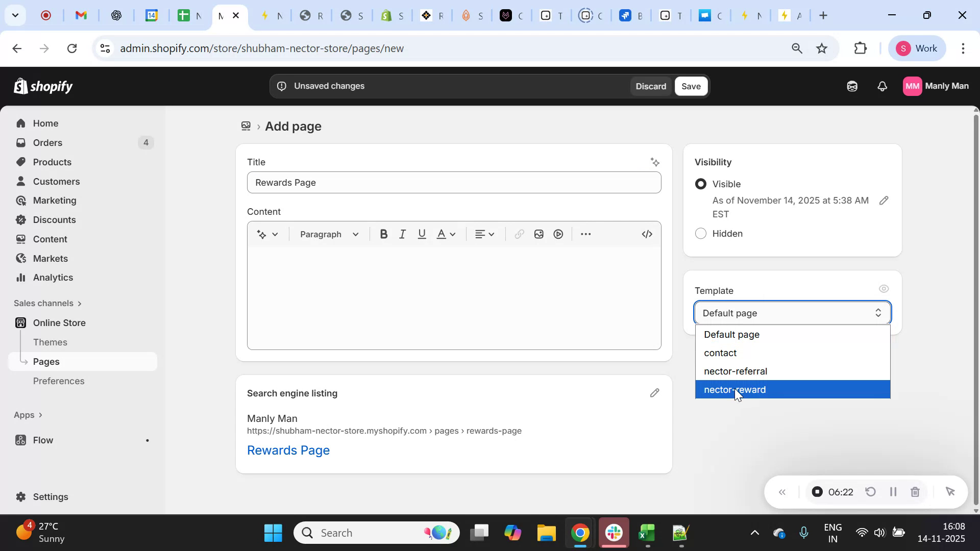Discard unsaved changes
The width and height of the screenshot is (980, 551).
click(650, 86)
